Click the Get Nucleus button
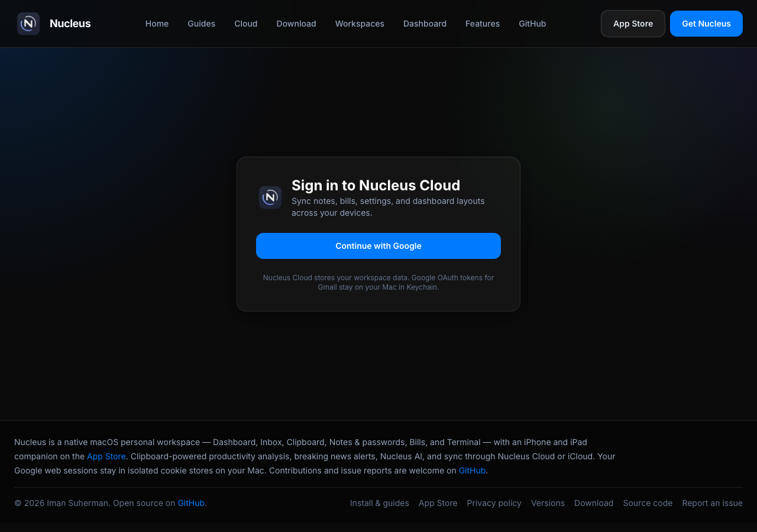 pos(706,24)
